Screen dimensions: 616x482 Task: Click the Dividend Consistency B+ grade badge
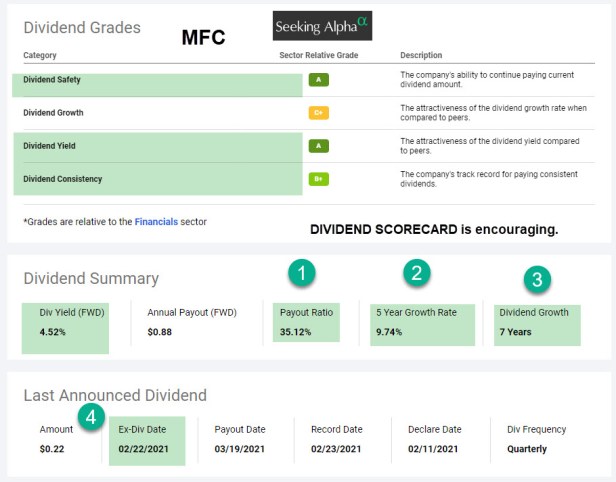(319, 180)
